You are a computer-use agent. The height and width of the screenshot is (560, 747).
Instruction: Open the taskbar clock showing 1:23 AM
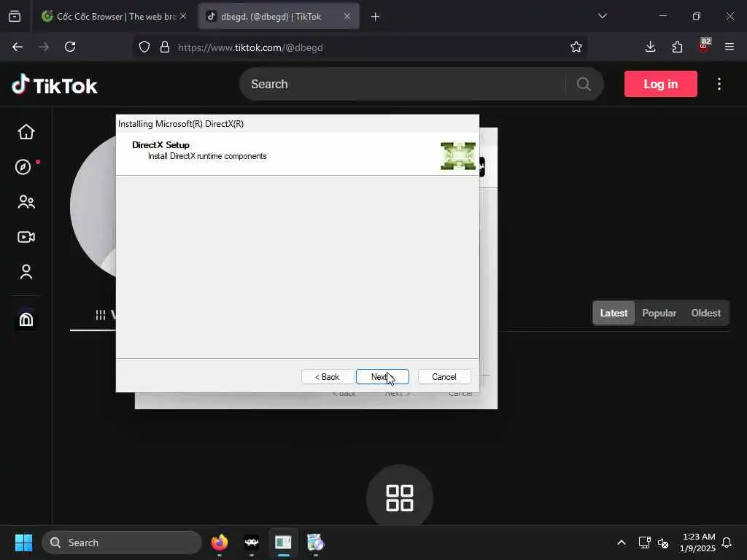[698, 542]
